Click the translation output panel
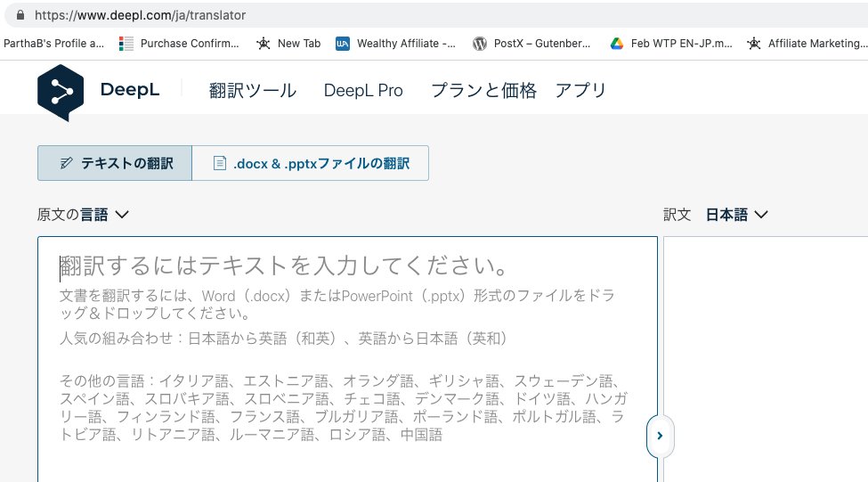Viewport: 868px width, 482px height. [x=766, y=359]
